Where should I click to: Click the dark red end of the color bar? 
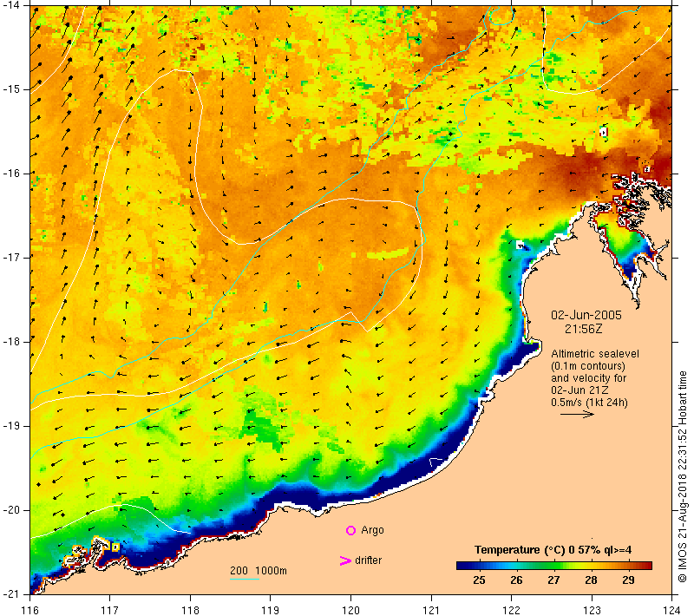tap(648, 565)
